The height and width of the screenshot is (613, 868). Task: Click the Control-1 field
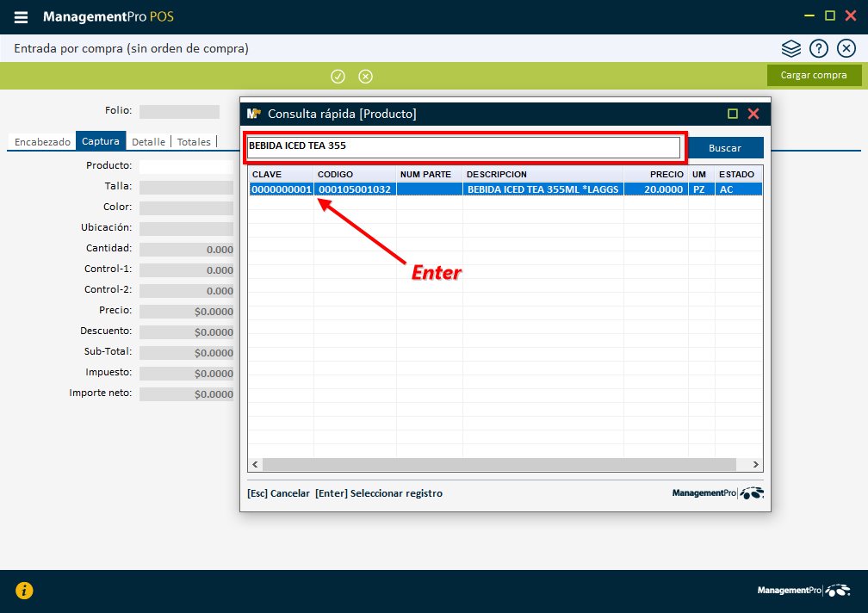pos(187,270)
